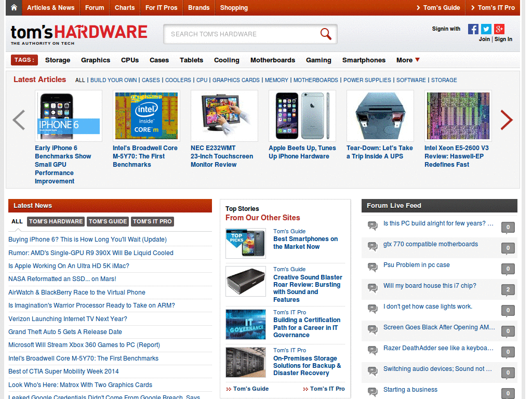Image resolution: width=532 pixels, height=399 pixels.
Task: Select the CPUs tag tab
Action: coord(129,60)
